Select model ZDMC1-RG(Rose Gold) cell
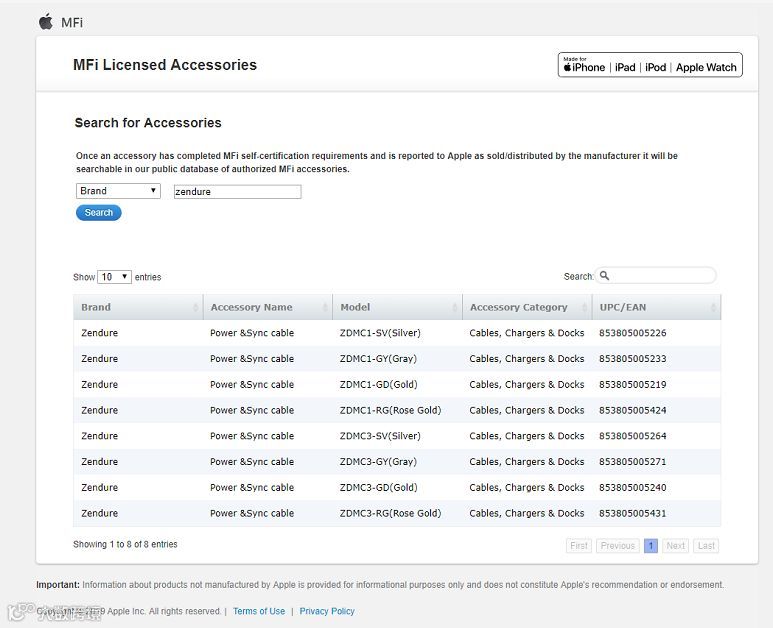Image resolution: width=773 pixels, height=628 pixels. pyautogui.click(x=390, y=410)
